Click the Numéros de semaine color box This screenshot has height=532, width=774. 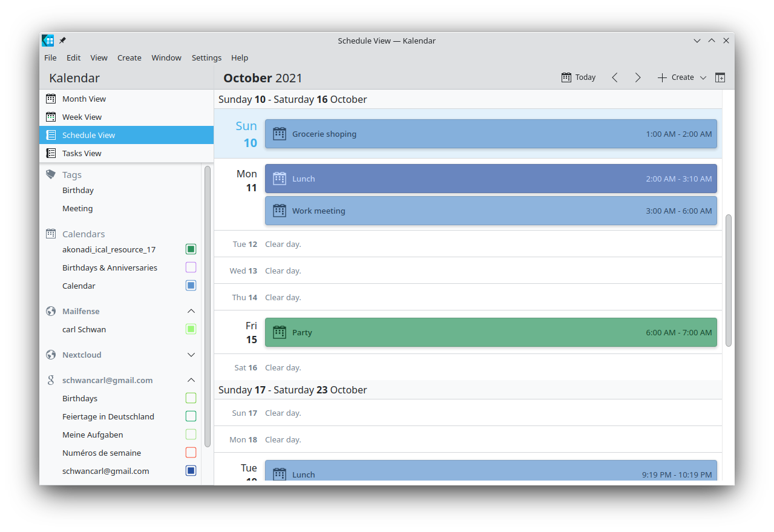click(191, 453)
